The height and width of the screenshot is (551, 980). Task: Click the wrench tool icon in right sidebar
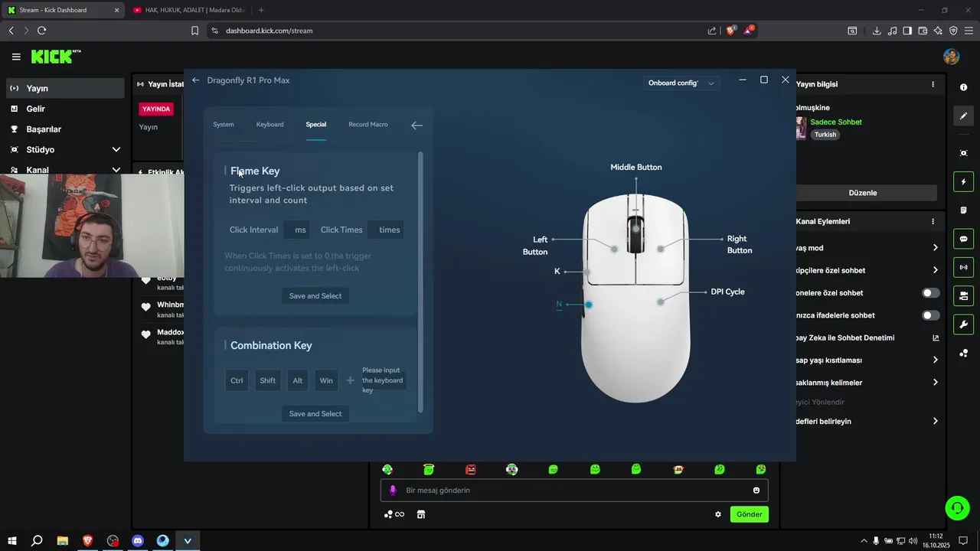click(x=963, y=324)
